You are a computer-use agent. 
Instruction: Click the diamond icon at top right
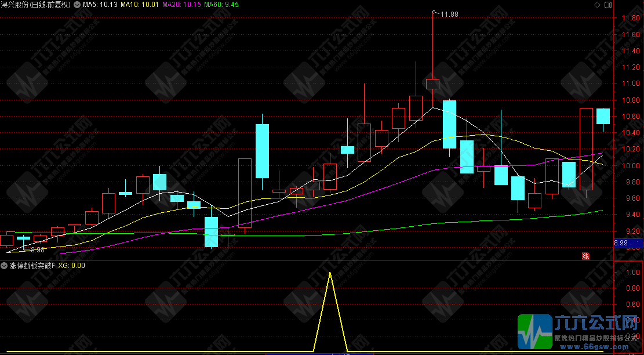(x=598, y=5)
